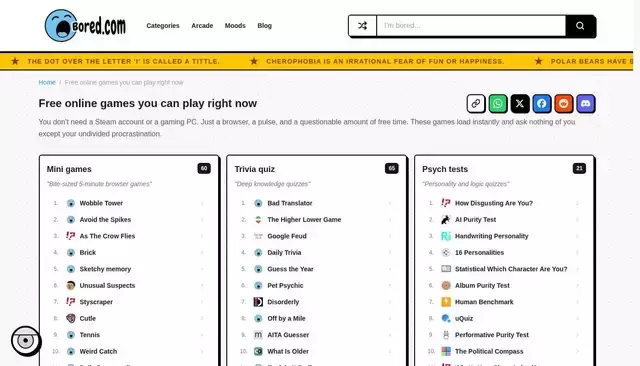Click the Handwriting Personality icon
The image size is (640, 366).
446,236
